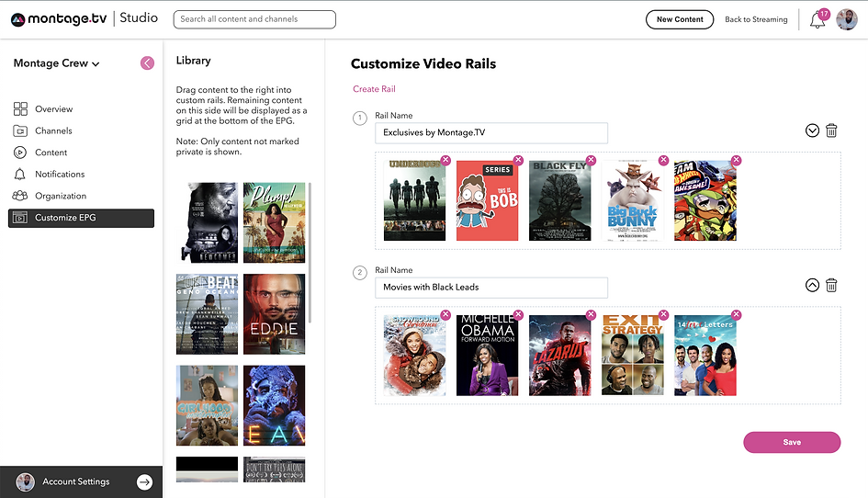Click the Channels sidebar icon

pyautogui.click(x=20, y=130)
